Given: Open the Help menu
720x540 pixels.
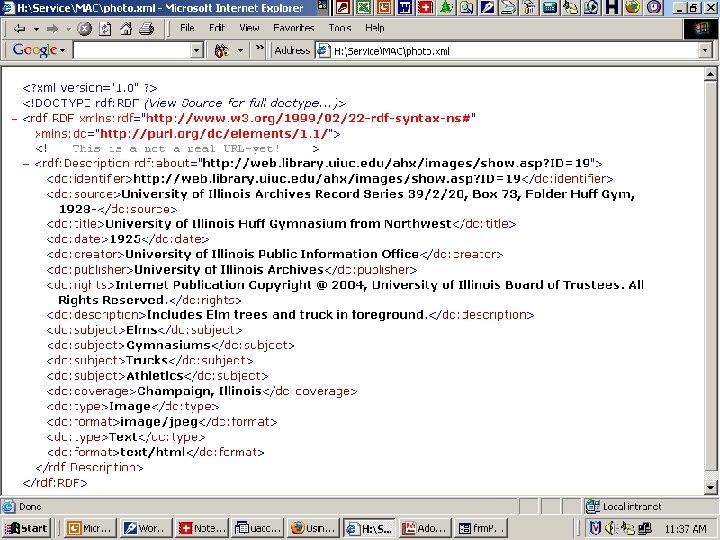Looking at the screenshot, I should pos(375,28).
